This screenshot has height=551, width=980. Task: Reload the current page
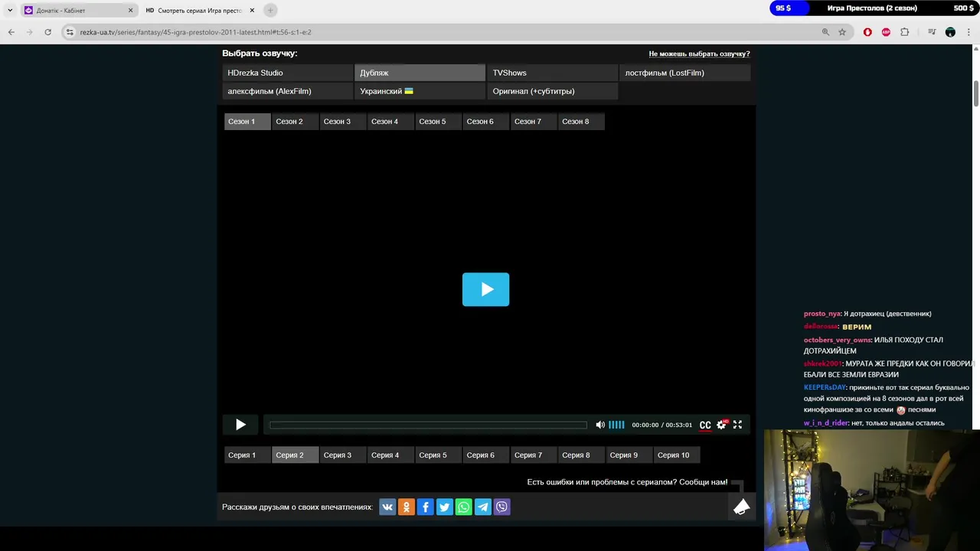click(47, 32)
